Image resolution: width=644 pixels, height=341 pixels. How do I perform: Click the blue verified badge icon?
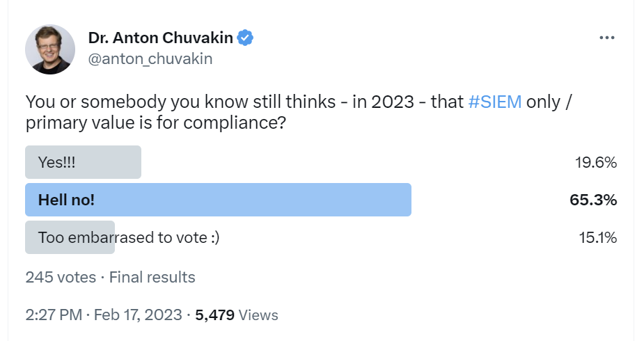(x=245, y=38)
